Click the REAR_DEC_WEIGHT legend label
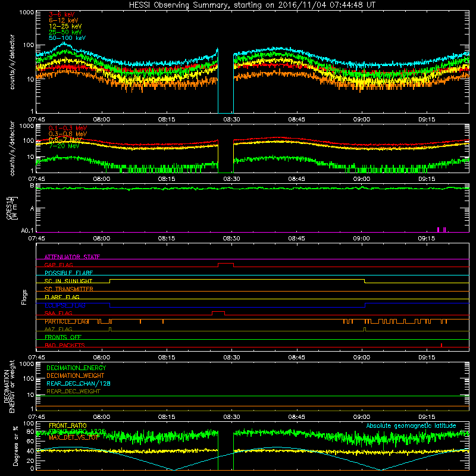 pos(73,392)
